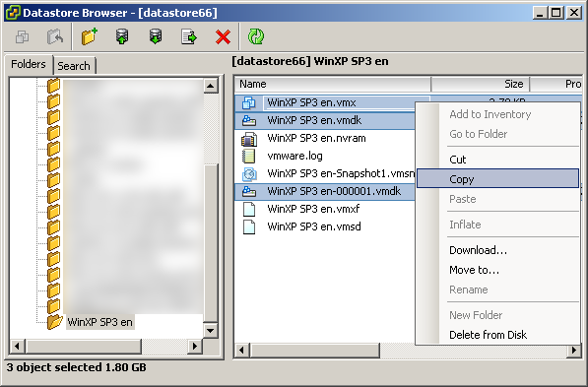Click the red X delete toolbar icon

(x=223, y=37)
